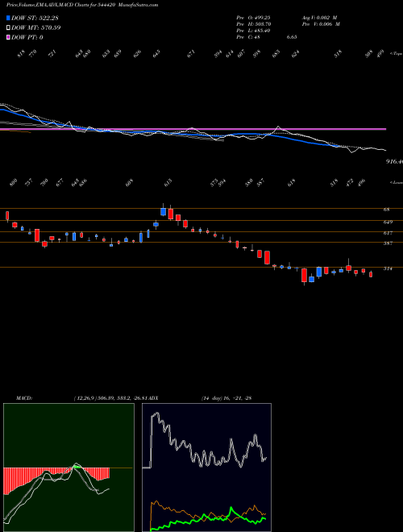The width and height of the screenshot is (403, 532).
Task: Click the last red candlestick on the chart
Action: [371, 274]
